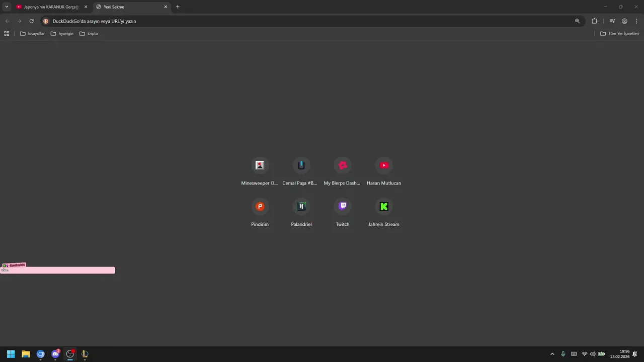Screen dimensions: 644x362
Task: Click the zoom magnifier in address bar
Action: click(578, 21)
